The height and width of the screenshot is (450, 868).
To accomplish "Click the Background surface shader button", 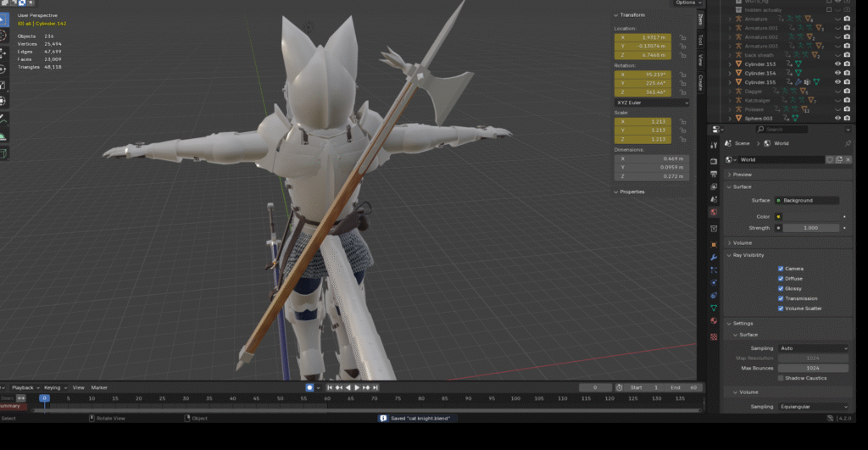I will 805,200.
